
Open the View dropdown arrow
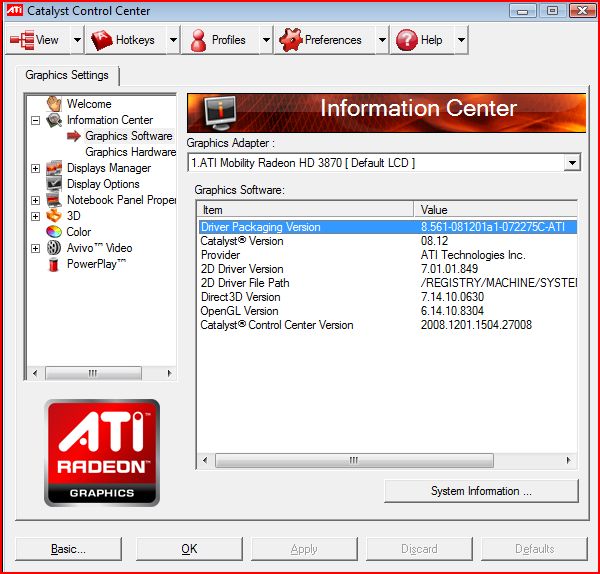click(77, 40)
